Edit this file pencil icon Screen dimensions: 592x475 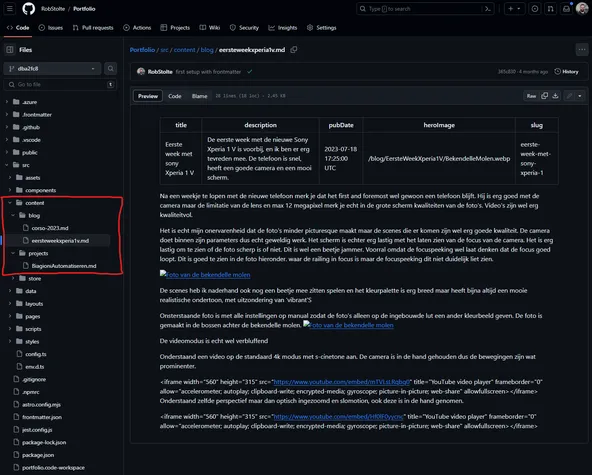569,96
